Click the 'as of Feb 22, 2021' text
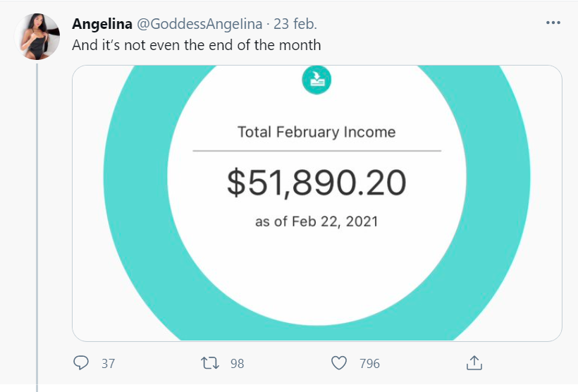Image resolution: width=578 pixels, height=392 pixels. pos(316,221)
